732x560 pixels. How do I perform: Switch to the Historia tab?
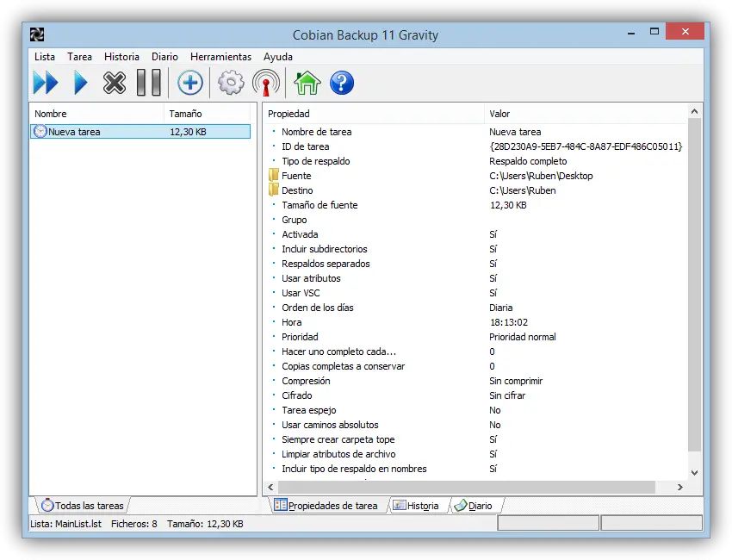coord(417,506)
